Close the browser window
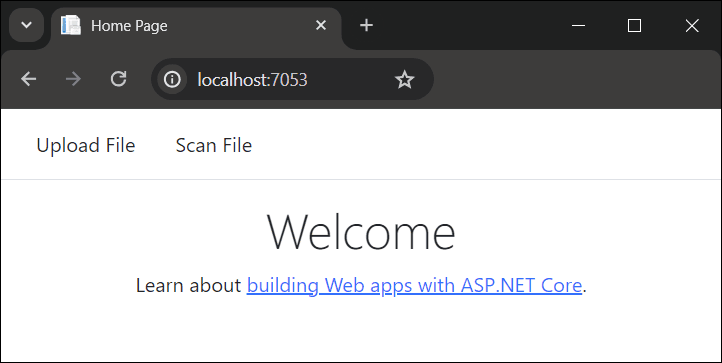 692,25
